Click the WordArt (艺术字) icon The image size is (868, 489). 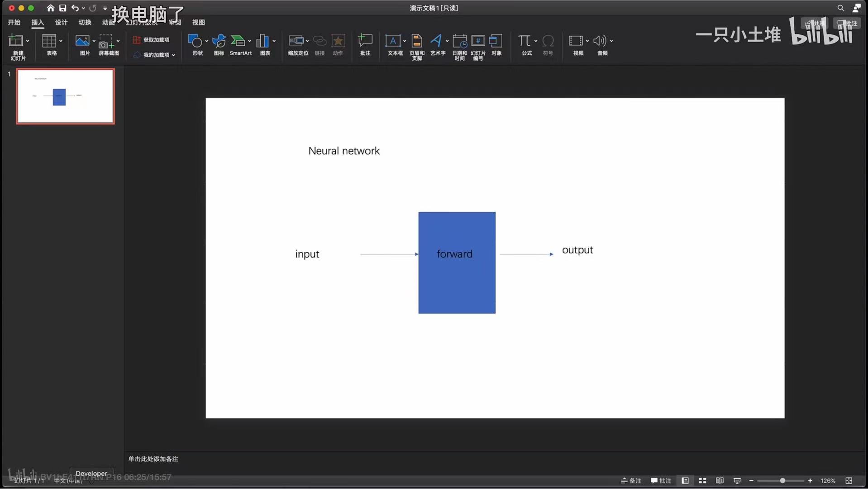pos(436,41)
